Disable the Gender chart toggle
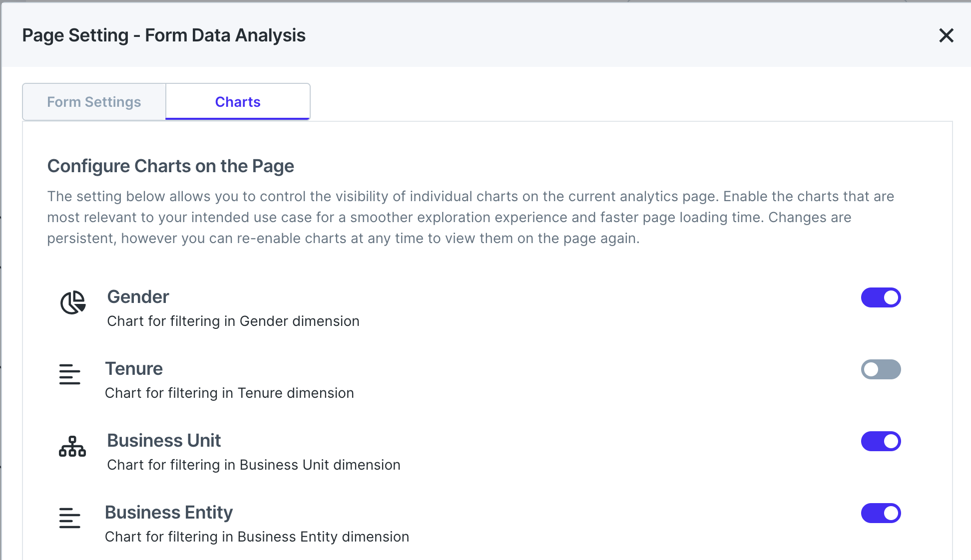971x560 pixels. tap(881, 297)
